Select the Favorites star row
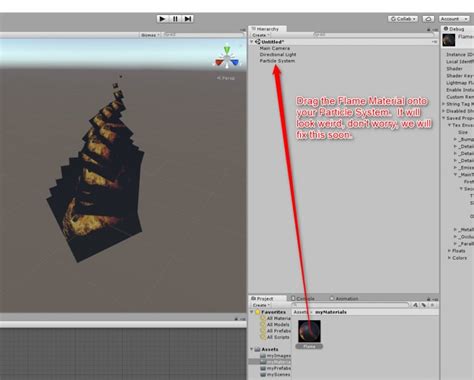 coord(270,312)
